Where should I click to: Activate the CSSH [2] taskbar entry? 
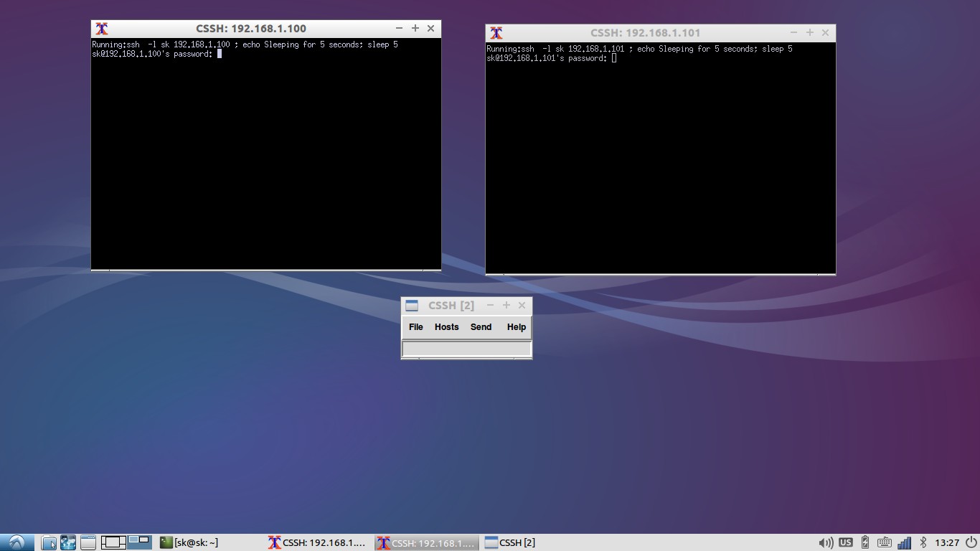pyautogui.click(x=510, y=542)
